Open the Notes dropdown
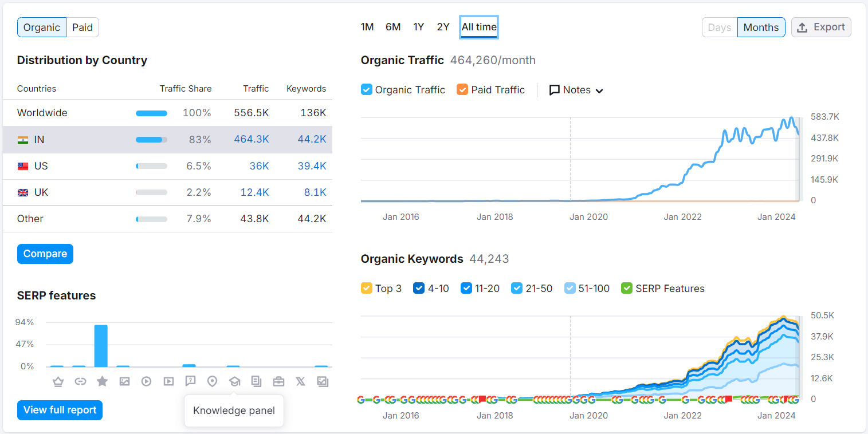Viewport: 868px width, 434px height. tap(576, 90)
